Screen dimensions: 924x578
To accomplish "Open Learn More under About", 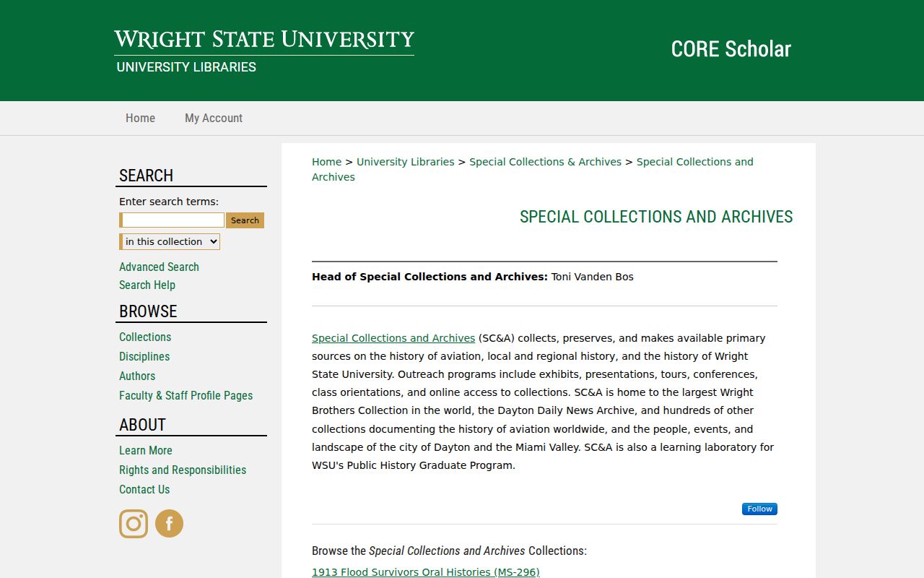I will click(146, 450).
